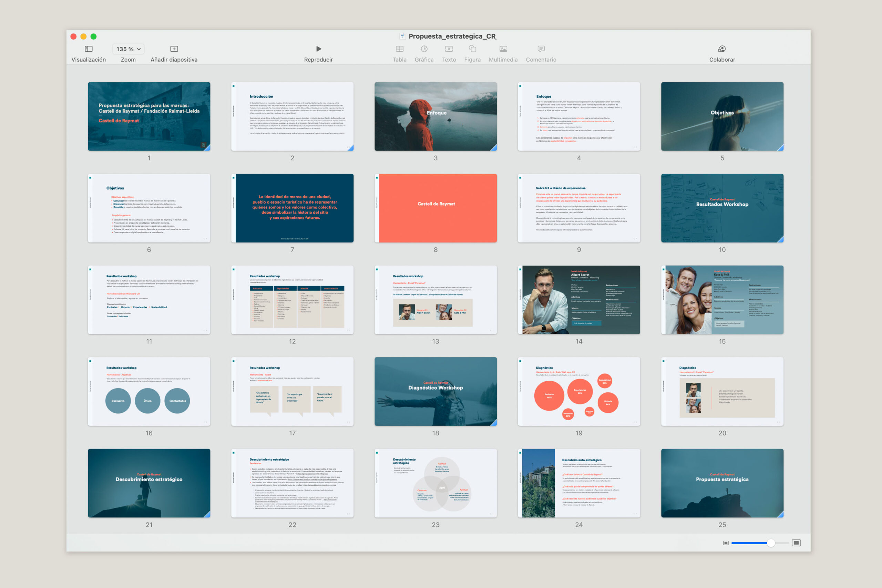
Task: Click the Añadir diapositiva icon
Action: click(x=174, y=49)
